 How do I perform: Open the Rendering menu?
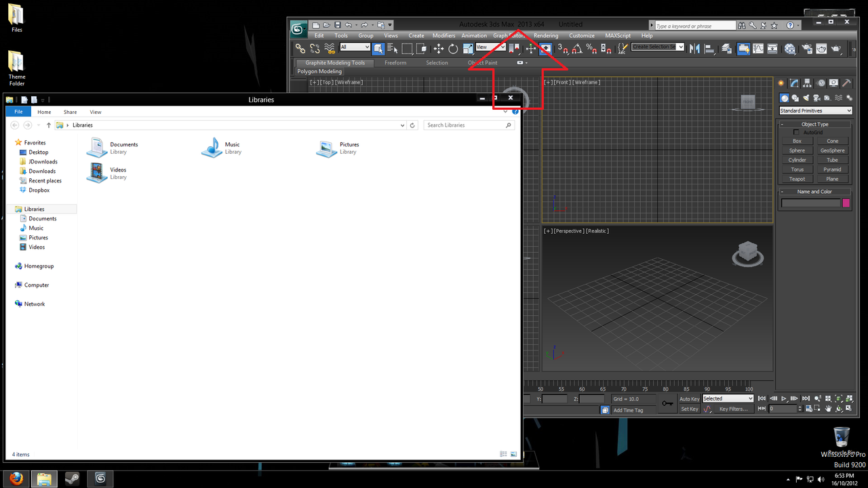coord(546,35)
